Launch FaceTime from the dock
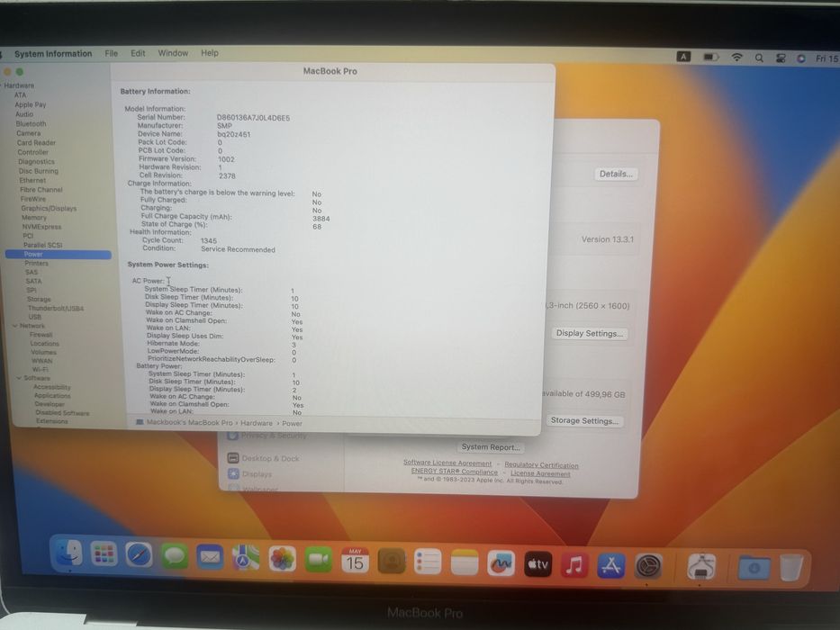840x630 pixels. coord(319,561)
